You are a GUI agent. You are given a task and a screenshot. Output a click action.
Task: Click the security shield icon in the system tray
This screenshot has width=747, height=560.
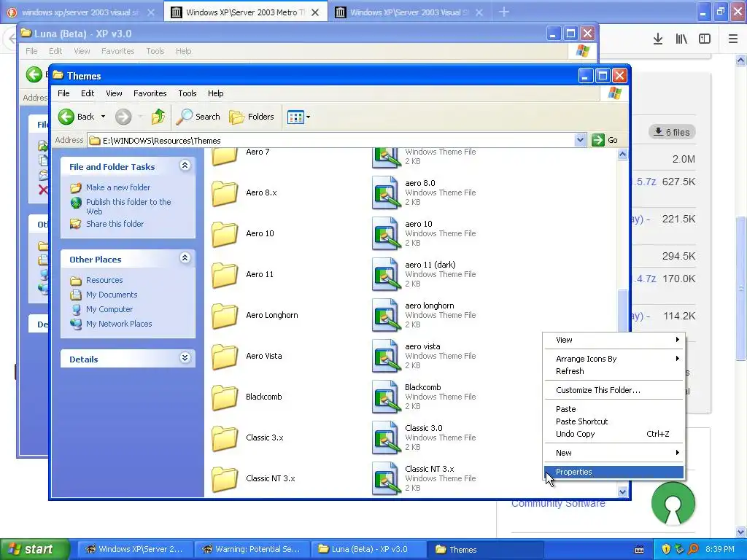click(x=666, y=549)
